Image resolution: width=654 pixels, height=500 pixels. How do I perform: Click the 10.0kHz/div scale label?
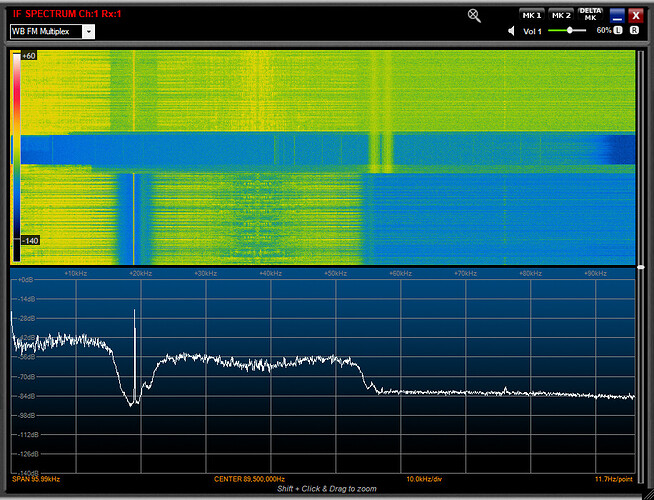pos(424,479)
